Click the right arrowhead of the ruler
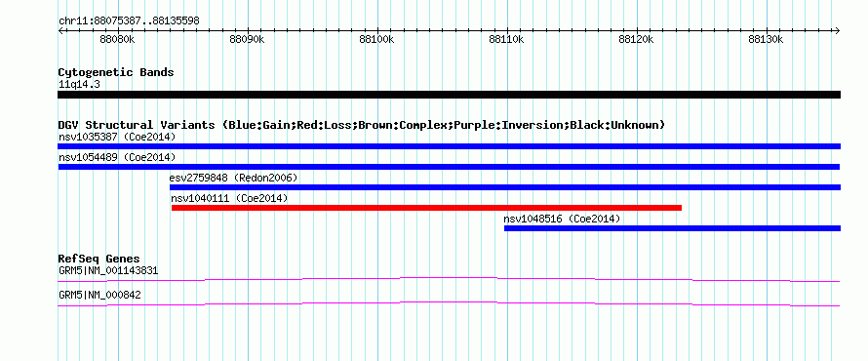 pos(837,30)
